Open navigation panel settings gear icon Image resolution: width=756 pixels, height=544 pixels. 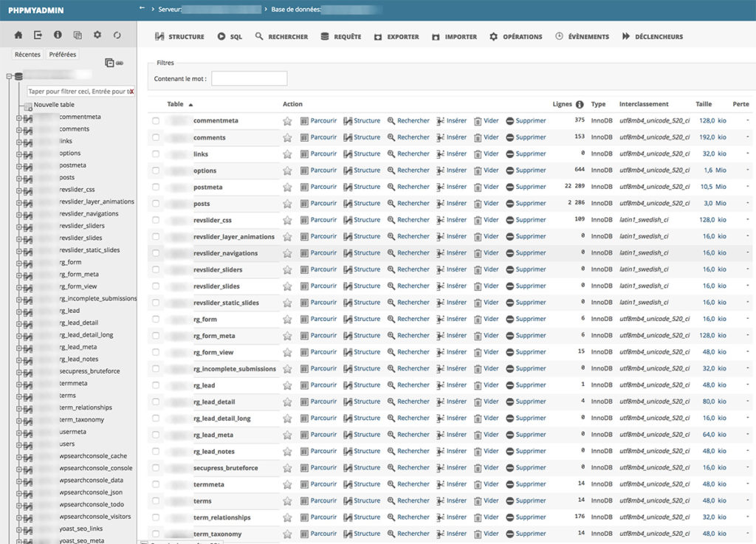(97, 35)
